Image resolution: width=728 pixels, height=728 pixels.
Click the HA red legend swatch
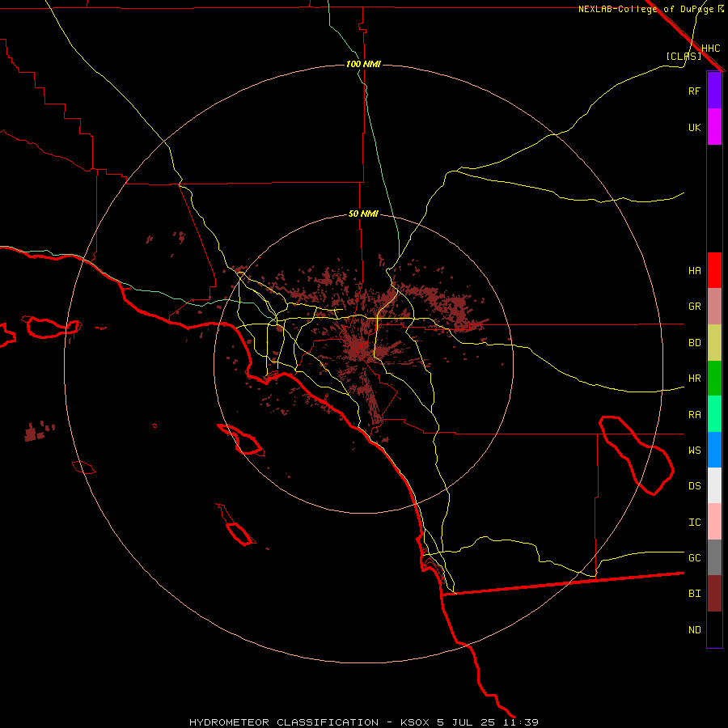pos(714,270)
